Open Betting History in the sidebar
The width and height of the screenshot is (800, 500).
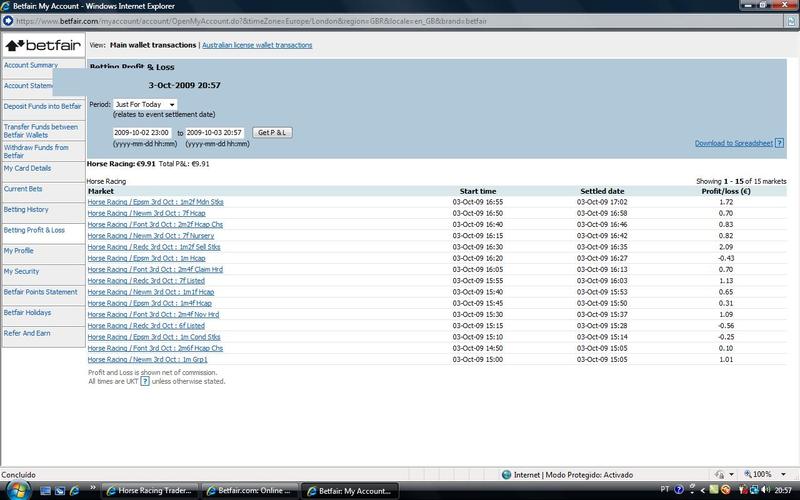click(26, 210)
